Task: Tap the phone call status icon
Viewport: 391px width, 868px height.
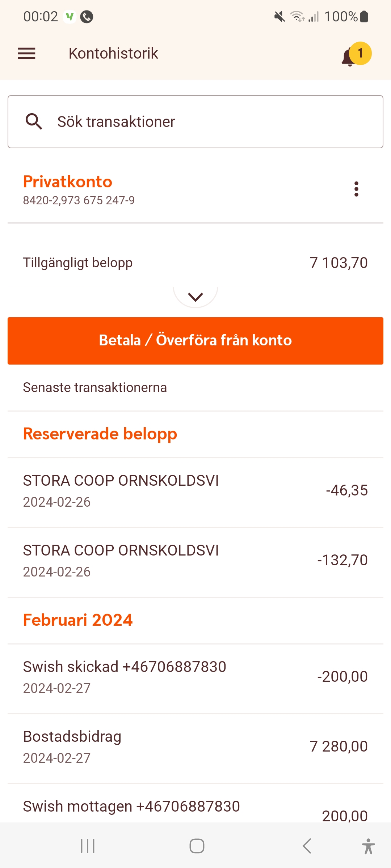Action: (x=87, y=17)
